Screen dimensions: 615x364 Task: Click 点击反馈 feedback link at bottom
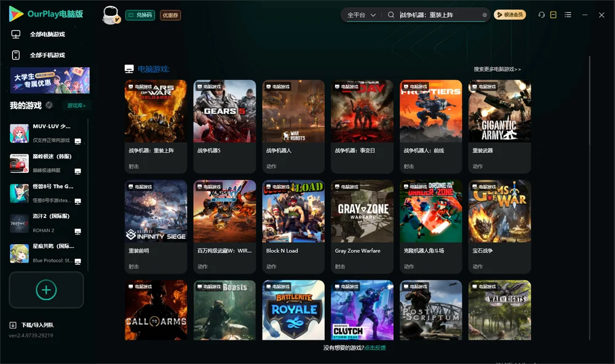375,348
